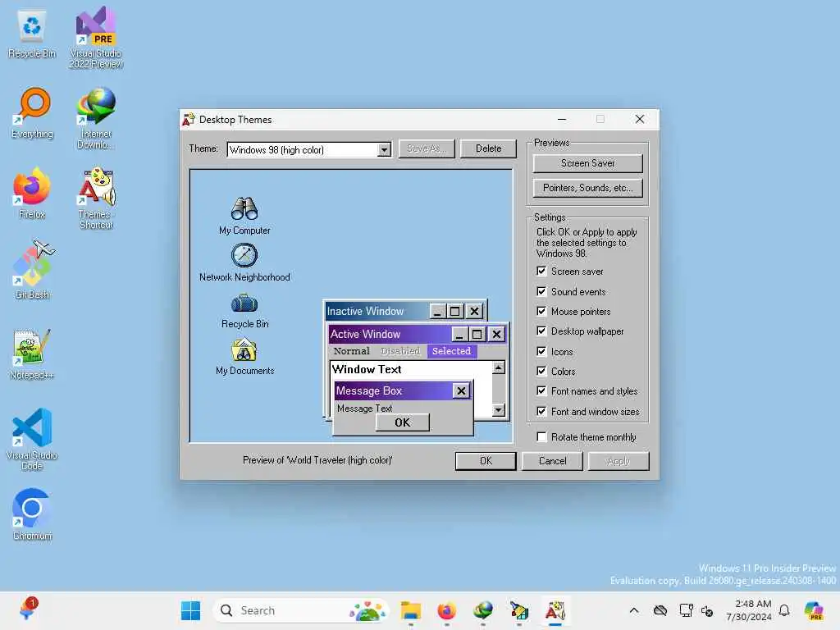Open the clock showing 2:48 AM
840x630 pixels.
point(749,610)
